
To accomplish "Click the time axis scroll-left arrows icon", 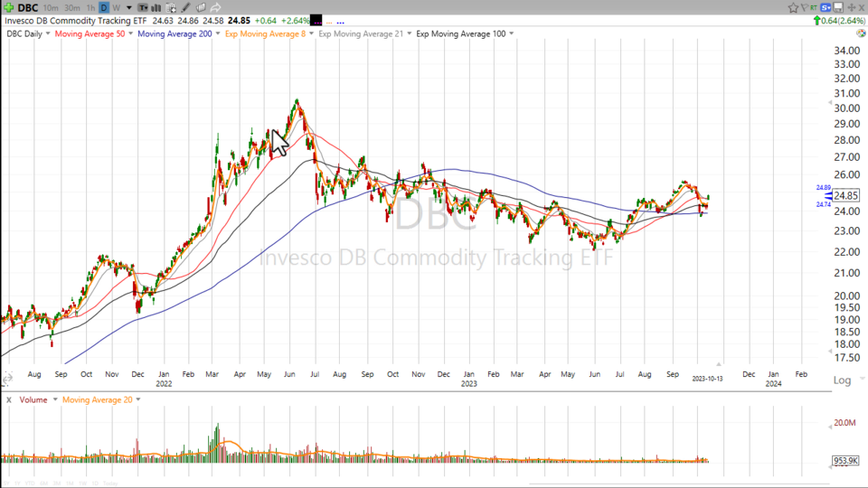I will coord(7,379).
